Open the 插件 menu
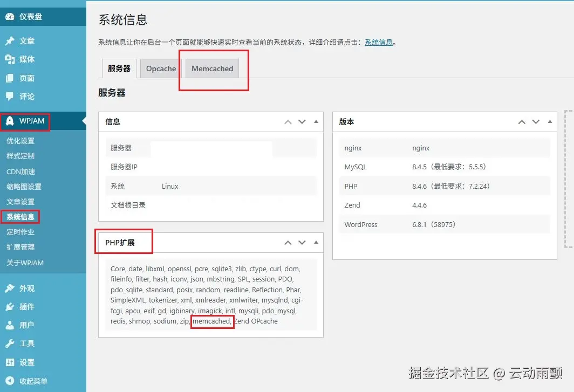 click(43, 307)
